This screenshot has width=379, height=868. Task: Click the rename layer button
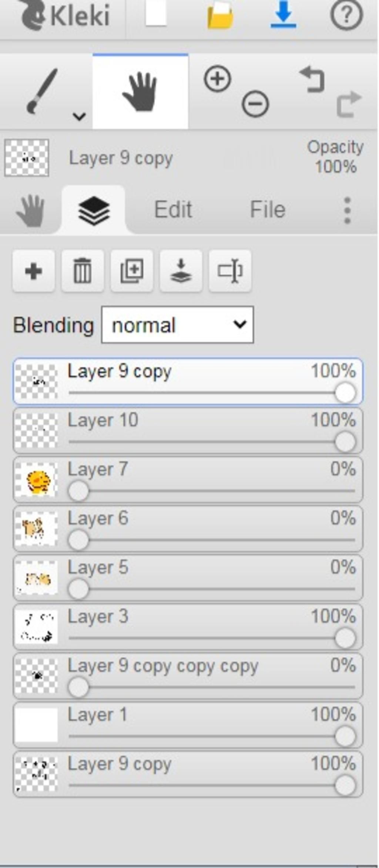click(x=230, y=271)
